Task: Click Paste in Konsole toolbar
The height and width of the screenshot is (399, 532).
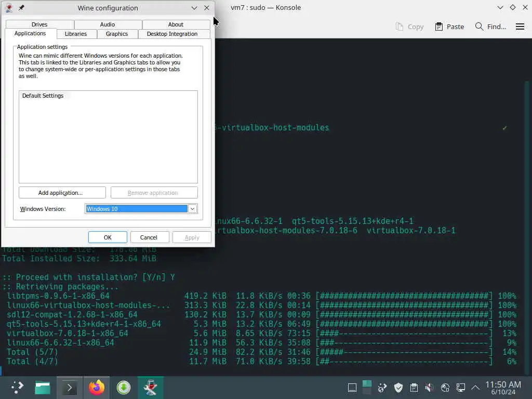Action: click(x=449, y=26)
